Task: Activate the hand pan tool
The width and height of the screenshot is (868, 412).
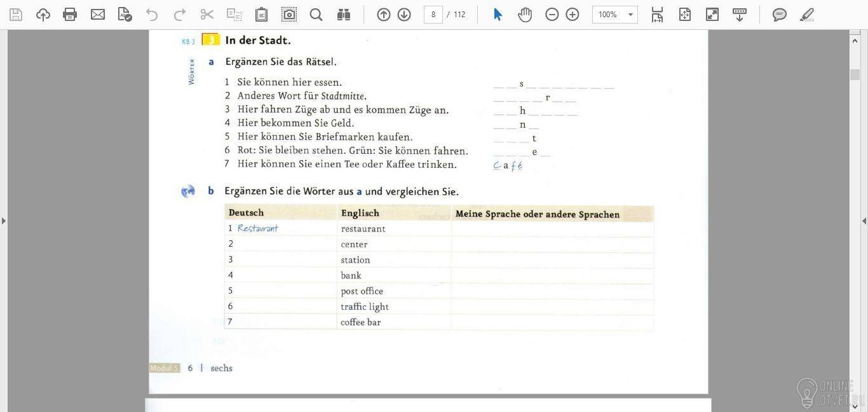Action: (524, 14)
